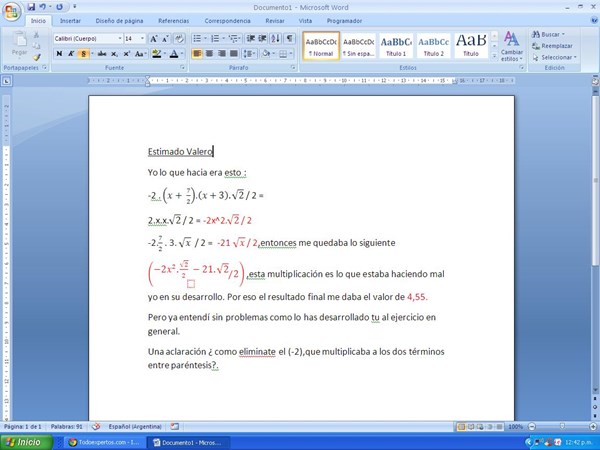Open the change case Aa dropdown
600x450 pixels.
click(x=140, y=54)
